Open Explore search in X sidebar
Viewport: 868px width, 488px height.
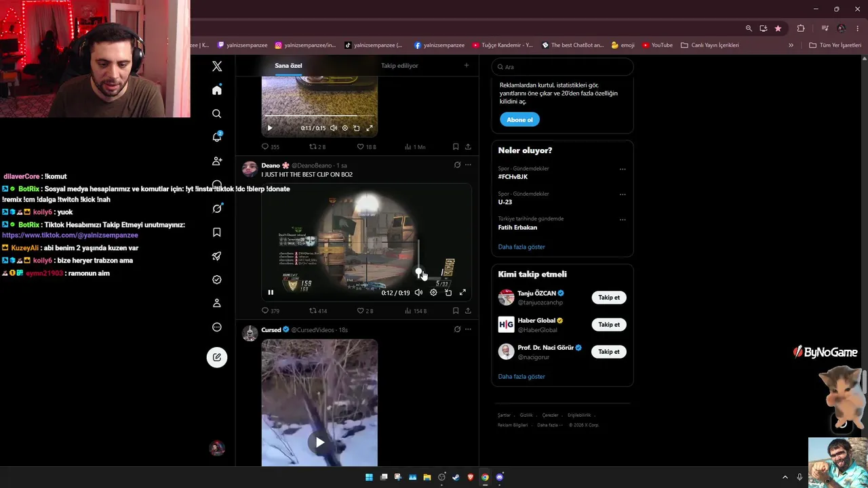point(217,114)
